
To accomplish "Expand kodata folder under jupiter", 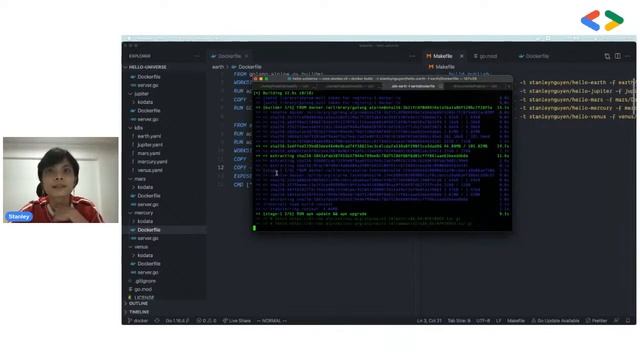I will click(x=145, y=102).
